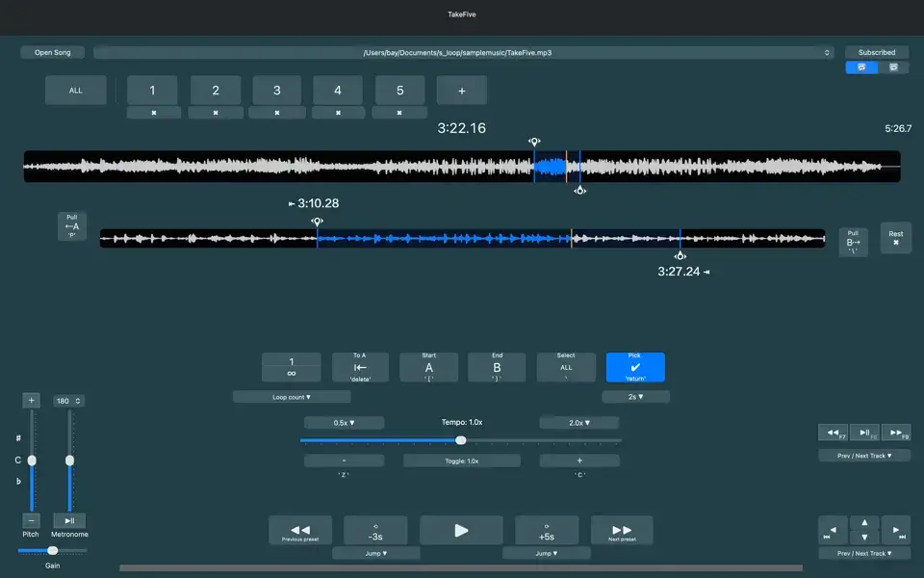Lower pitch with the minus button
This screenshot has height=578, width=924.
(31, 520)
